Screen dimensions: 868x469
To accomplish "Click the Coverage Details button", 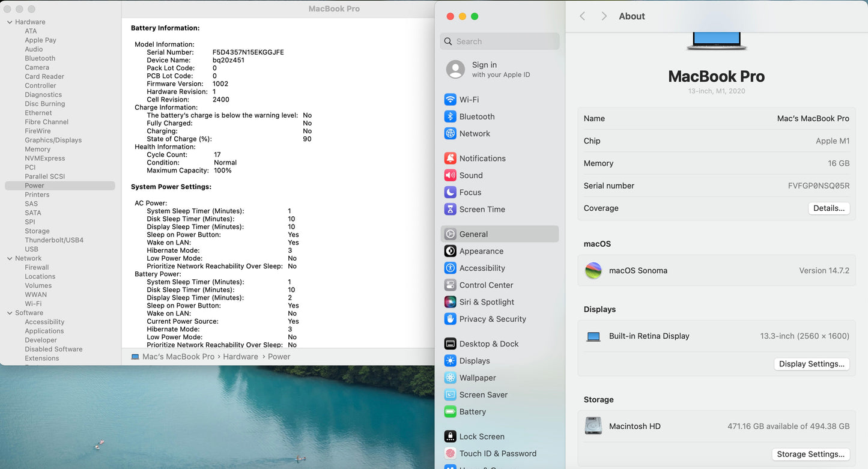I will [828, 208].
